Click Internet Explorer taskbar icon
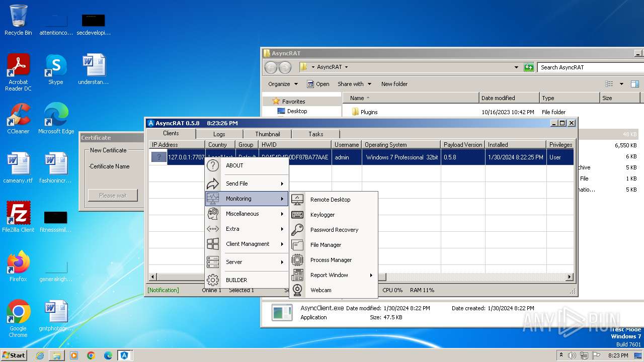644x362 pixels. 40,355
